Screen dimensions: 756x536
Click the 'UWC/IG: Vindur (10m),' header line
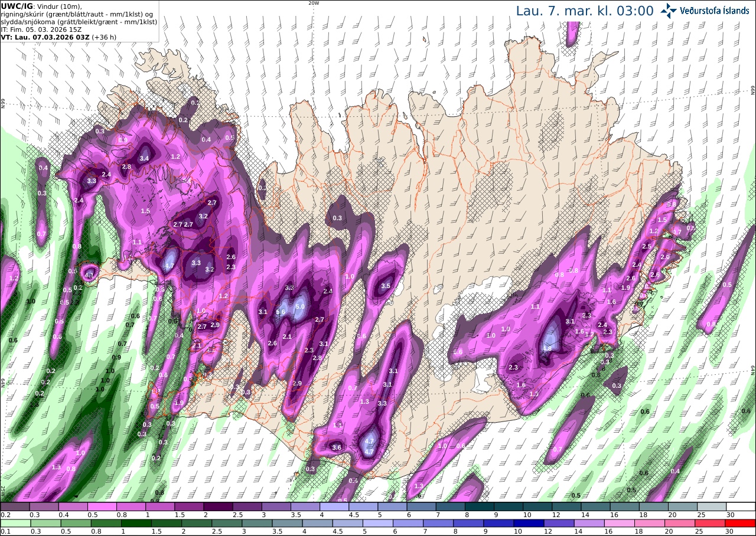coord(40,5)
